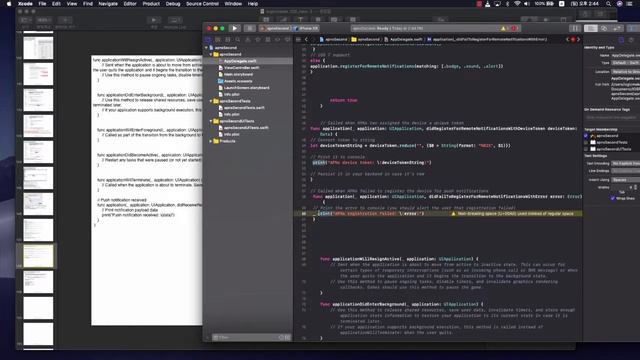
Task: Toggle apnsSecond target membership checkbox
Action: (586, 136)
